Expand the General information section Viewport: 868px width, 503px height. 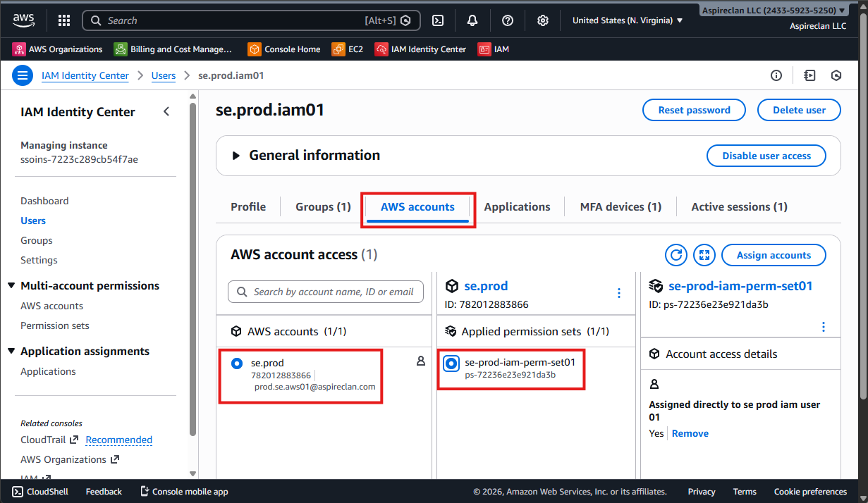click(236, 156)
